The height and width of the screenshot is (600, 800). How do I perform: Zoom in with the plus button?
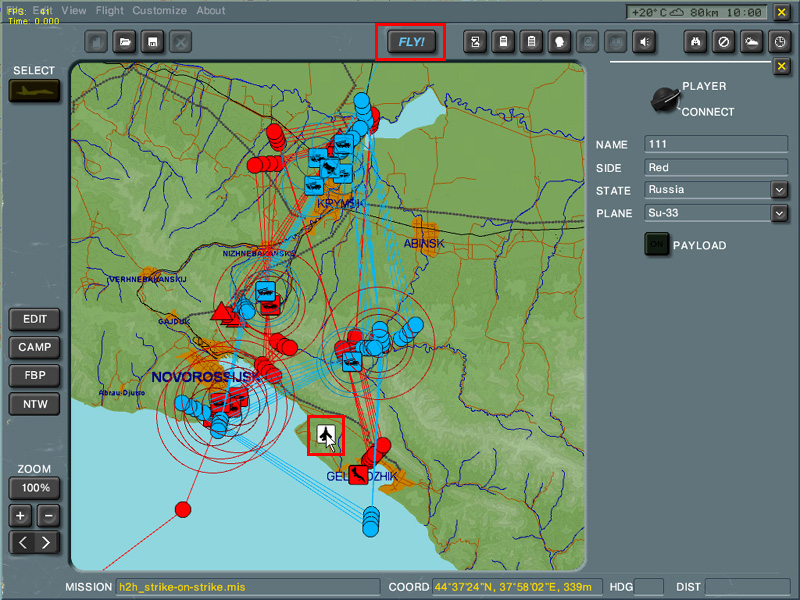click(20, 516)
